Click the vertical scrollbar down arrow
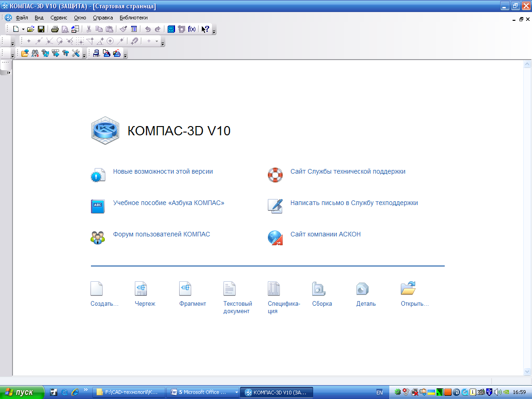Screen dimensions: 532x399 click(527, 371)
